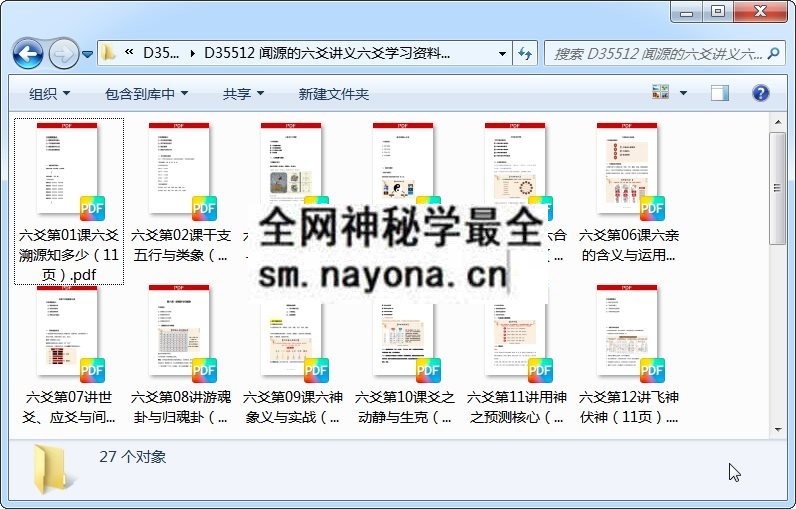The height and width of the screenshot is (509, 796).
Task: Click the refresh button beside address bar
Action: coord(525,53)
